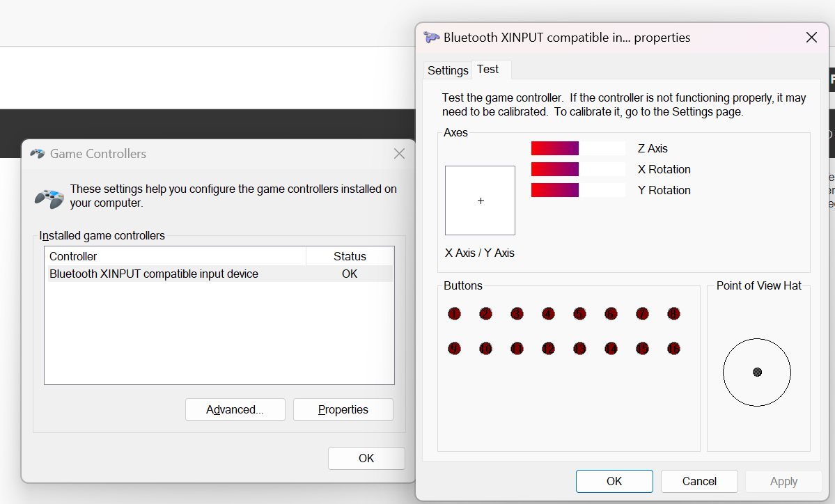Switch to the Settings tab
This screenshot has width=835, height=504.
pyautogui.click(x=448, y=70)
